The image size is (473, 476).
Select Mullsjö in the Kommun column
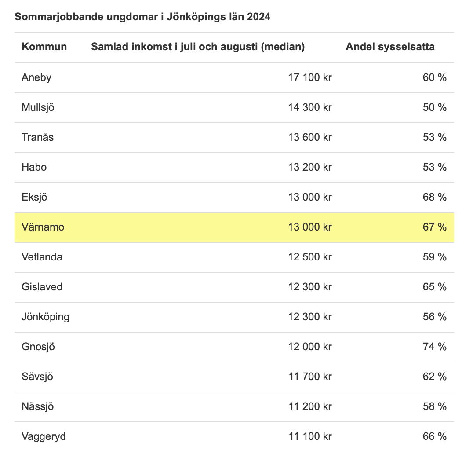(38, 107)
